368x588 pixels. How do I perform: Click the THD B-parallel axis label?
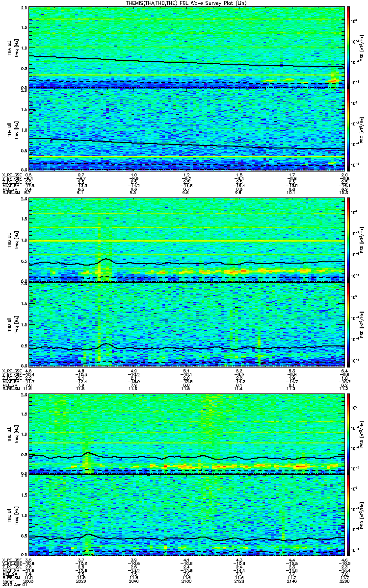coord(9,323)
